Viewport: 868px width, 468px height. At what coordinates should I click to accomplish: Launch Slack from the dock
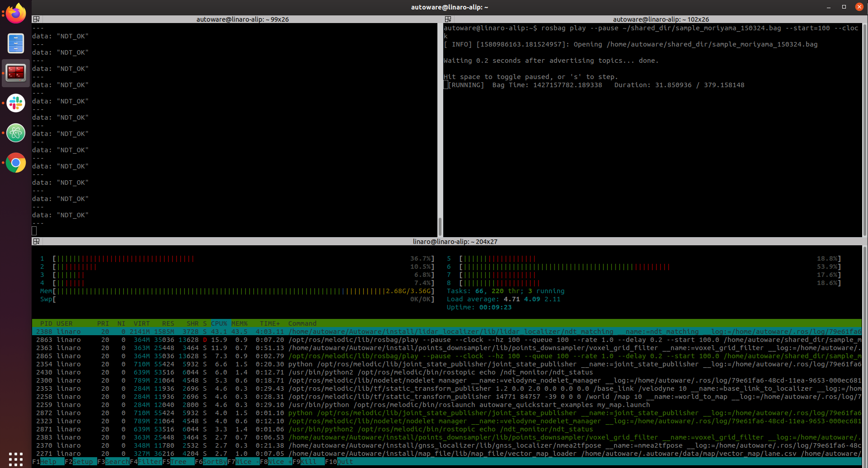pos(16,103)
